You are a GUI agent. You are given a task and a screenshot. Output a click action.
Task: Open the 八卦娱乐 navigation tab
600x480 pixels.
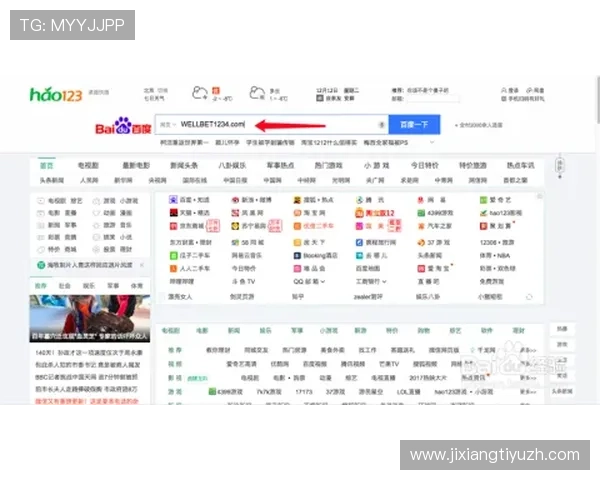pos(232,165)
